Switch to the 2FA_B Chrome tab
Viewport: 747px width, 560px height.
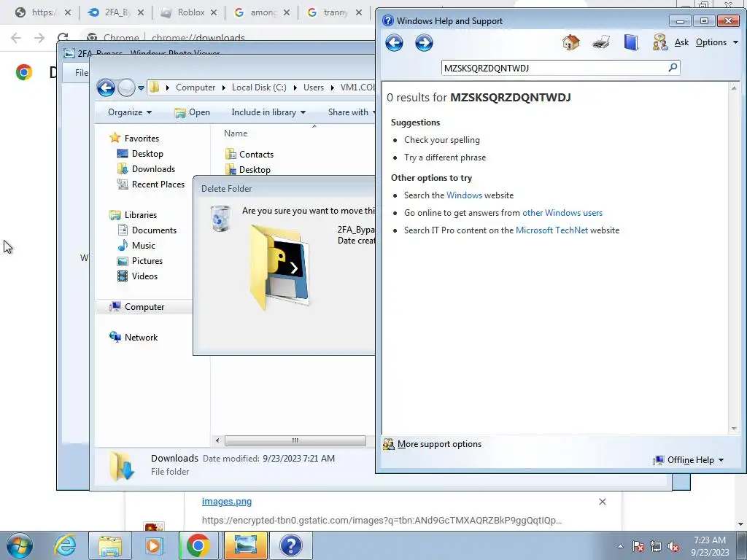click(116, 12)
